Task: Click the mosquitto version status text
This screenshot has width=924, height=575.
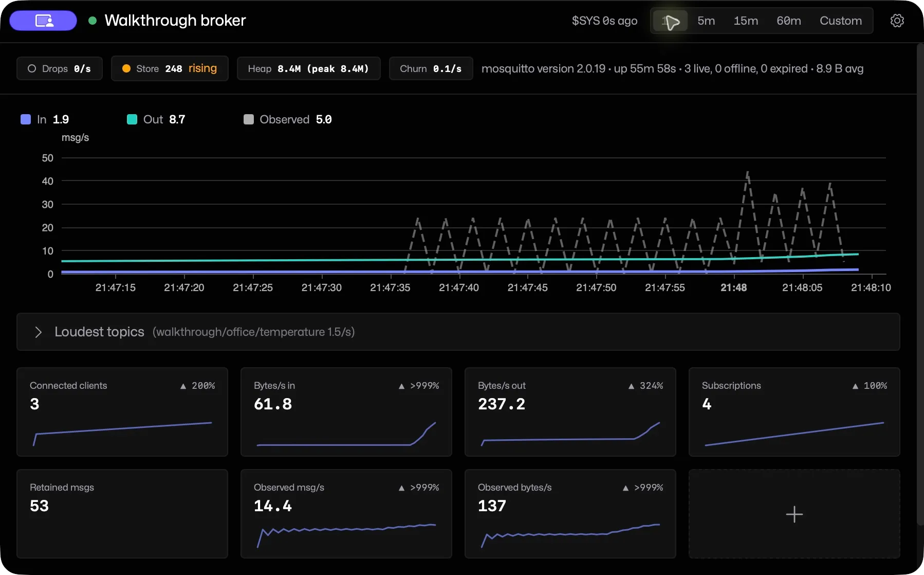Action: [672, 68]
